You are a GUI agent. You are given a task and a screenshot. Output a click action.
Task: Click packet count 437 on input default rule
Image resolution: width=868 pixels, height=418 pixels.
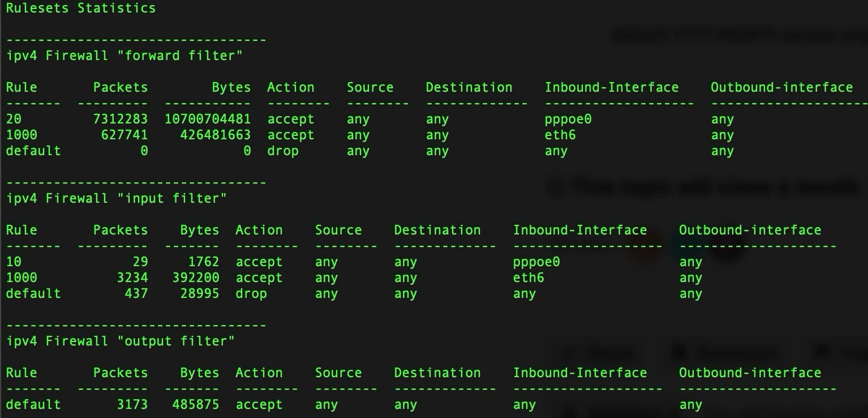pyautogui.click(x=136, y=294)
